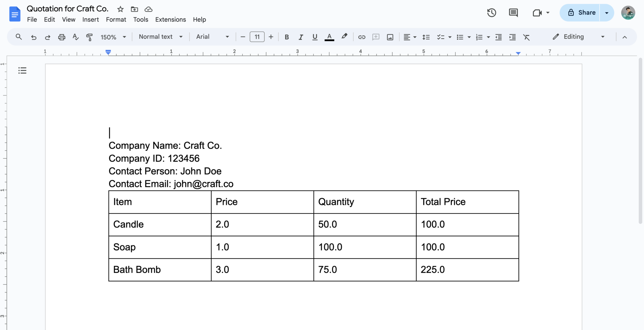
Task: Open the Format menu
Action: tap(116, 19)
